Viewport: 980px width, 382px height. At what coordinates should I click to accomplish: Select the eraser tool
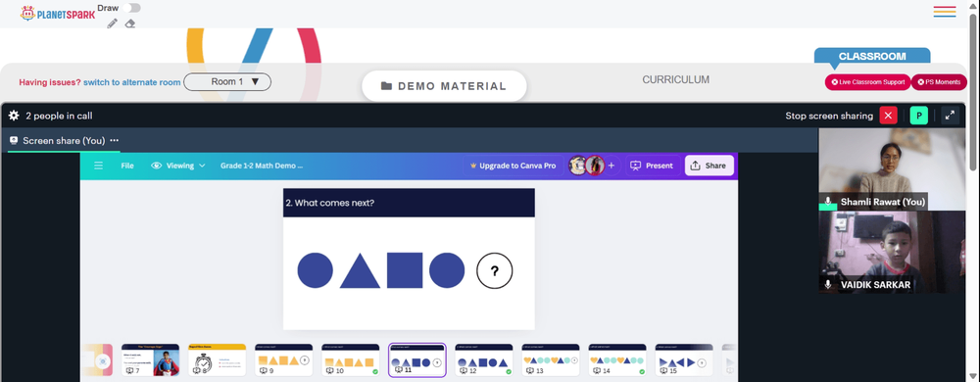pyautogui.click(x=130, y=24)
